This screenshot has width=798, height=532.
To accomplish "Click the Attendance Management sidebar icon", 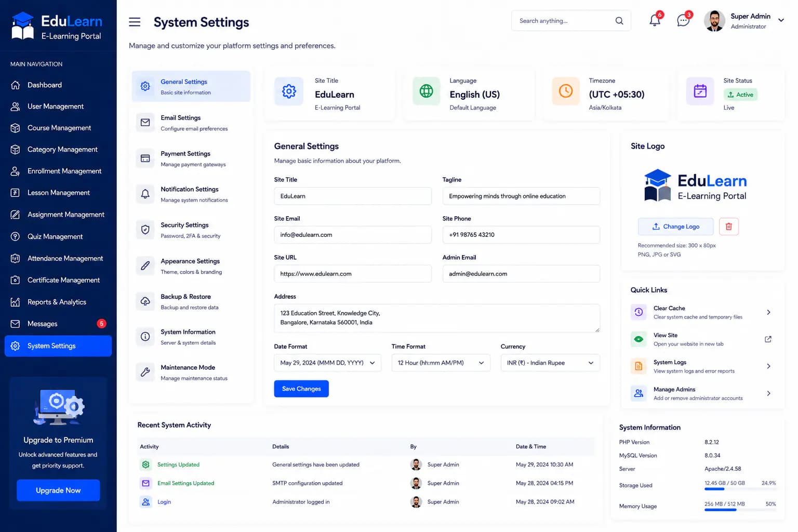I will 16,258.
